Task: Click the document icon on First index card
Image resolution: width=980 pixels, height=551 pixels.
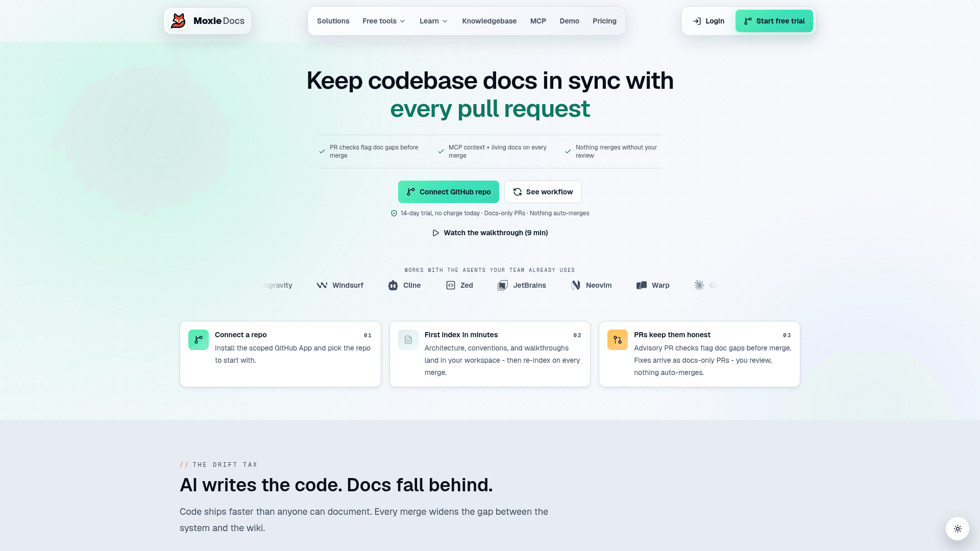Action: pyautogui.click(x=408, y=340)
